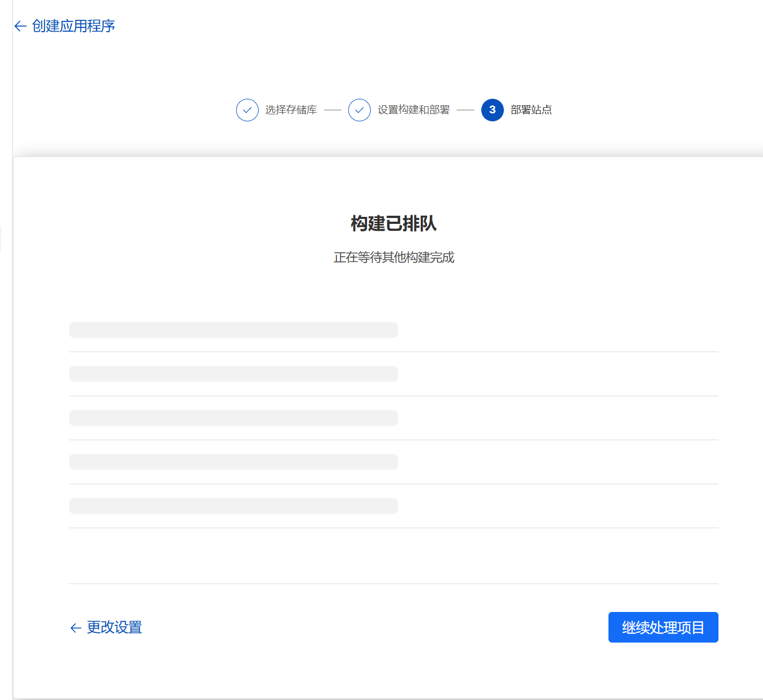Click the checkmark circle for 设置构建和部署
Image resolution: width=763 pixels, height=700 pixels.
tap(360, 110)
